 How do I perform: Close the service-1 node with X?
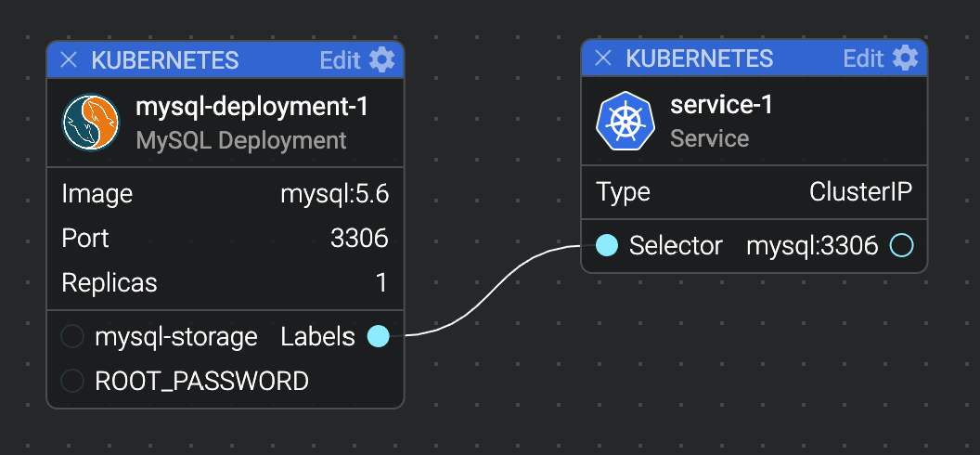coord(603,58)
